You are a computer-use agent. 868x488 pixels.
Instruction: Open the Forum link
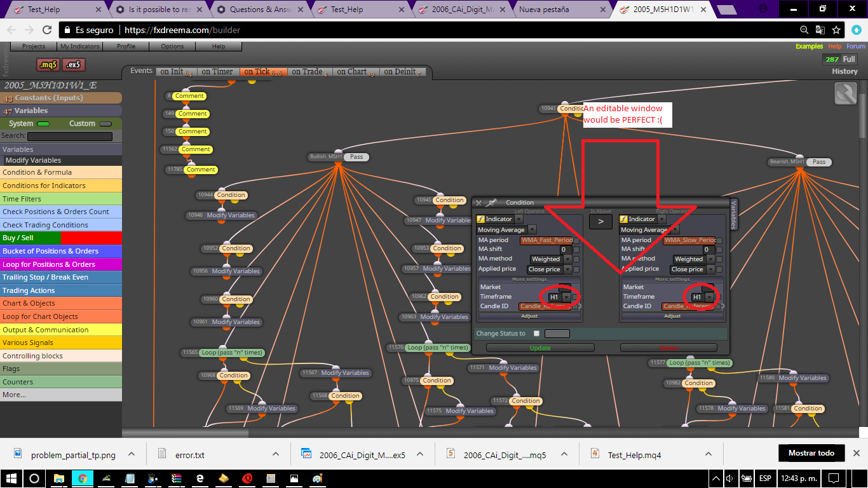click(855, 46)
